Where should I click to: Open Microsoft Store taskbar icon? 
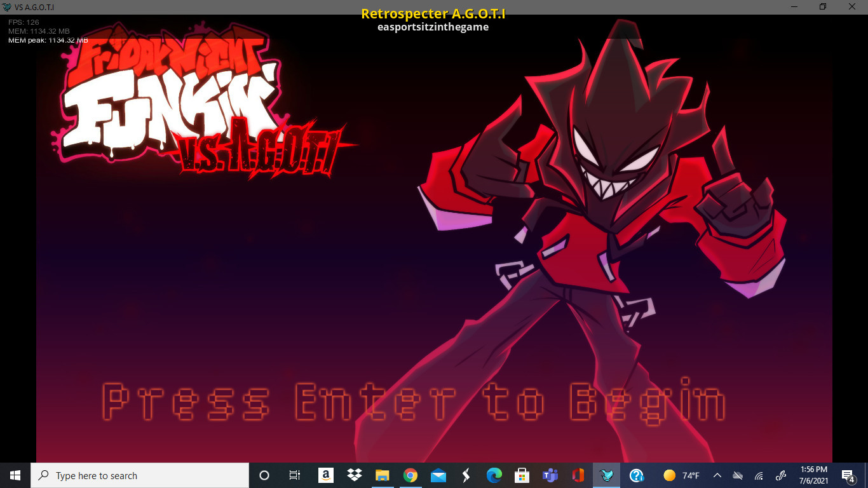[522, 475]
